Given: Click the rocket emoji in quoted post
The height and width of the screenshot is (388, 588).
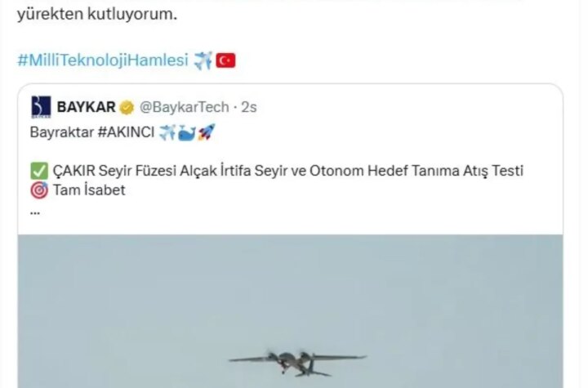Looking at the screenshot, I should click(x=207, y=132).
